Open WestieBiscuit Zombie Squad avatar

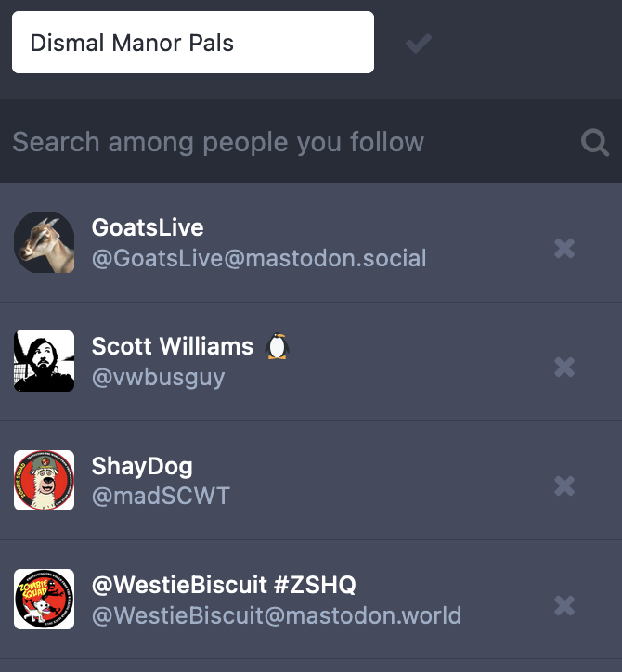tap(45, 599)
